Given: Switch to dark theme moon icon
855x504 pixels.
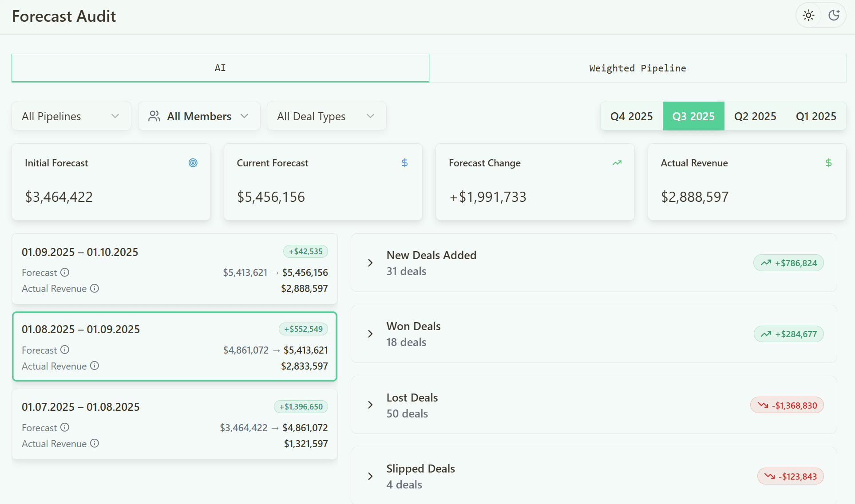Looking at the screenshot, I should point(834,16).
